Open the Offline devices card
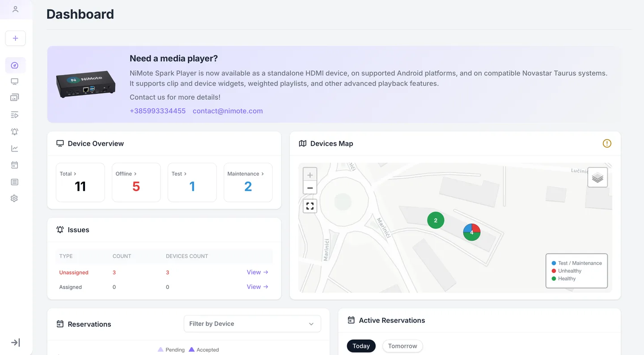The width and height of the screenshot is (644, 355). click(x=136, y=182)
